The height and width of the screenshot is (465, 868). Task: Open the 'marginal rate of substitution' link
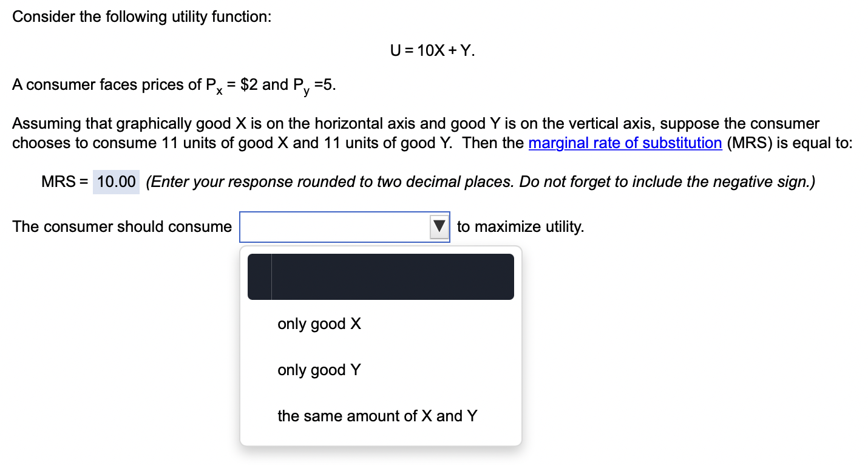pyautogui.click(x=625, y=143)
